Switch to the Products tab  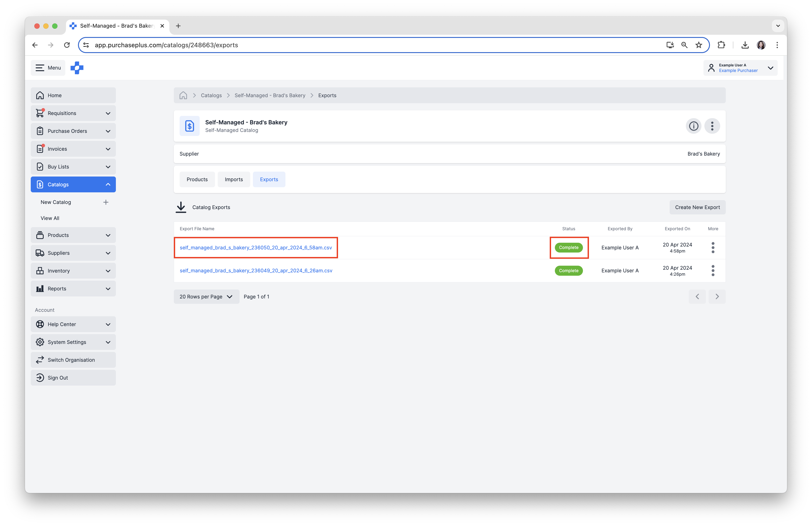pyautogui.click(x=197, y=179)
